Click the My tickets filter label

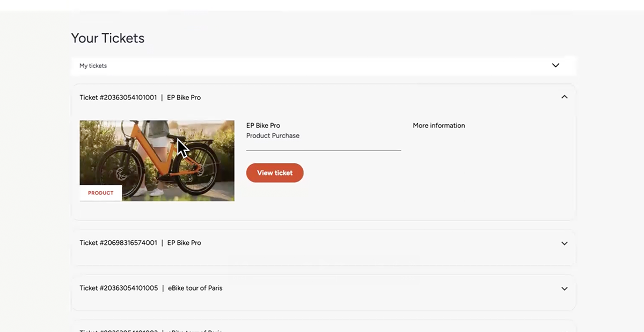(93, 66)
